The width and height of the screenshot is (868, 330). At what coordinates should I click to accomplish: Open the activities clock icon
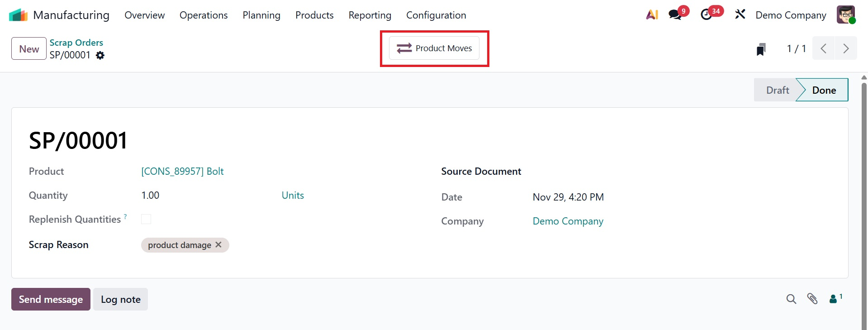(706, 15)
